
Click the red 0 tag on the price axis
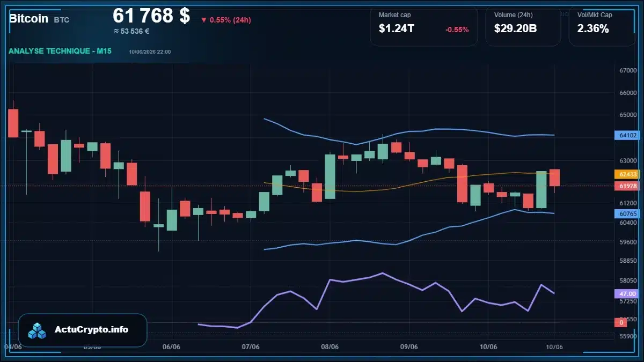pyautogui.click(x=621, y=322)
